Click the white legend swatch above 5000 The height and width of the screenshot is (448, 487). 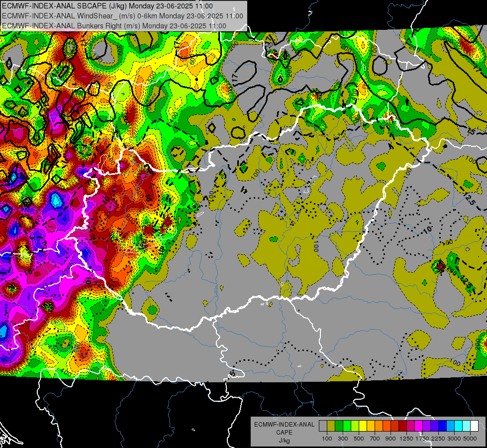[x=474, y=426]
